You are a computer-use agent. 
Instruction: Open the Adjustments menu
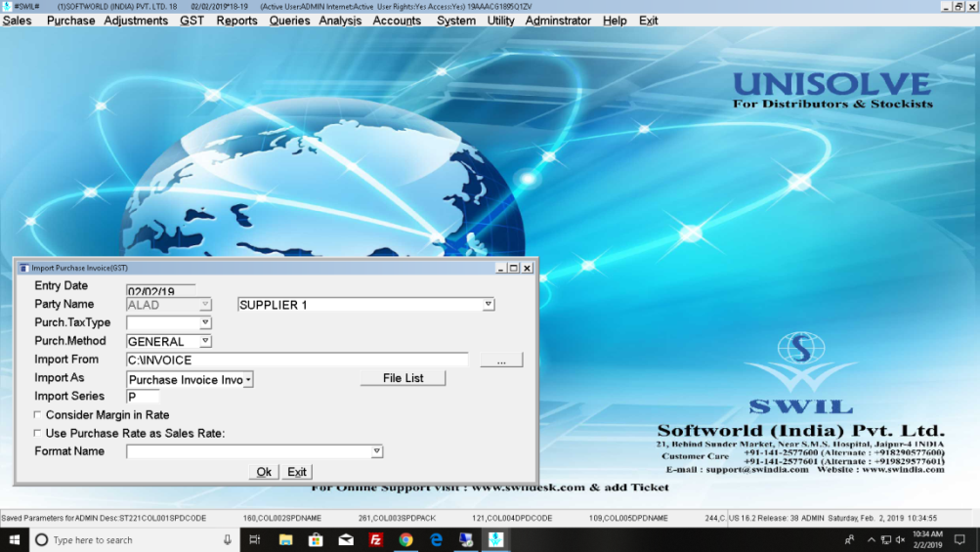pos(136,21)
